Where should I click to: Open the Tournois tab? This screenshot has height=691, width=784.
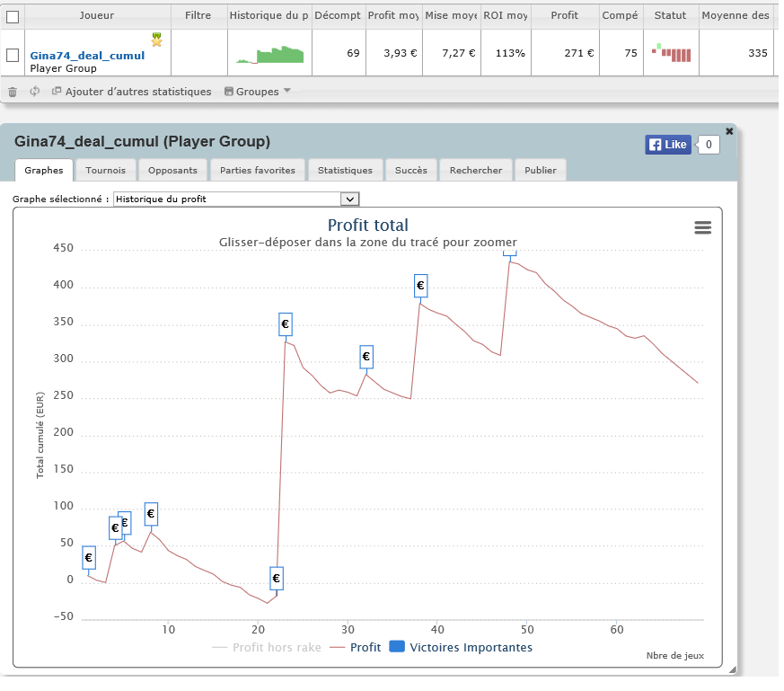pyautogui.click(x=105, y=170)
